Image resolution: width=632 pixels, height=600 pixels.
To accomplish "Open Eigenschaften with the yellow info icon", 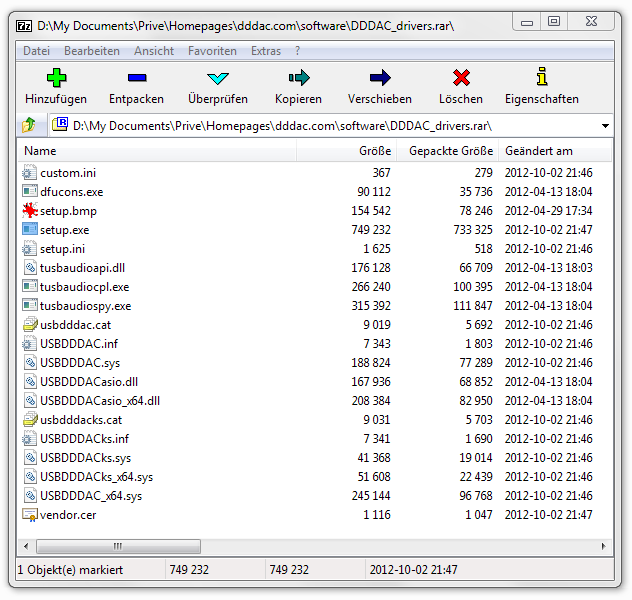I will [541, 78].
